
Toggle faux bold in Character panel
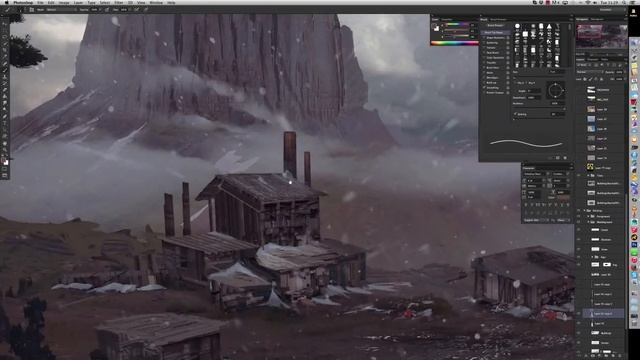tap(526, 204)
